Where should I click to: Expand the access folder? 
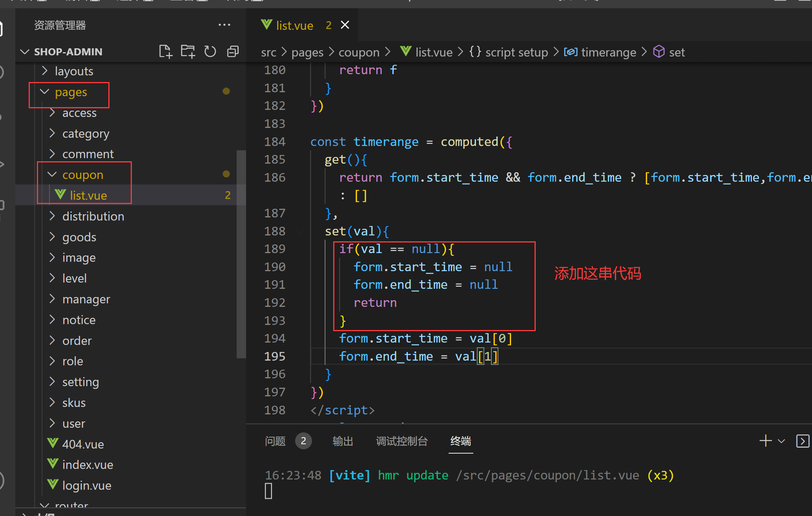52,113
